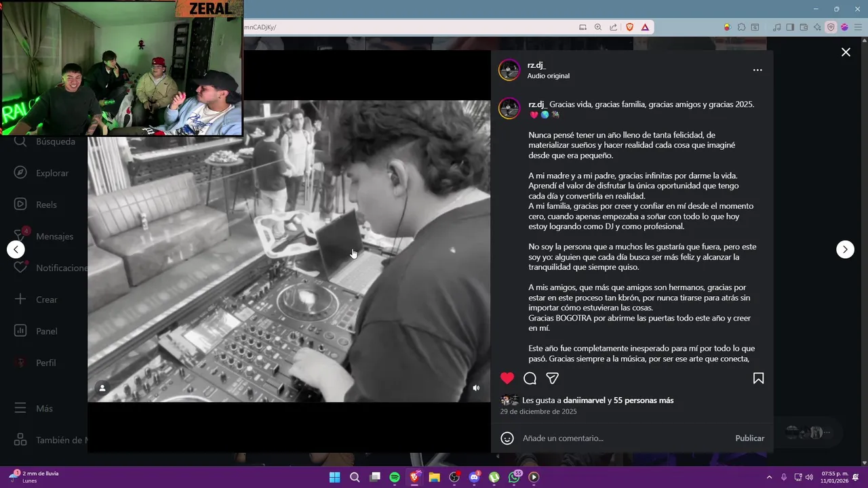Show tagged people icon on the video
This screenshot has height=488, width=868.
click(x=102, y=388)
